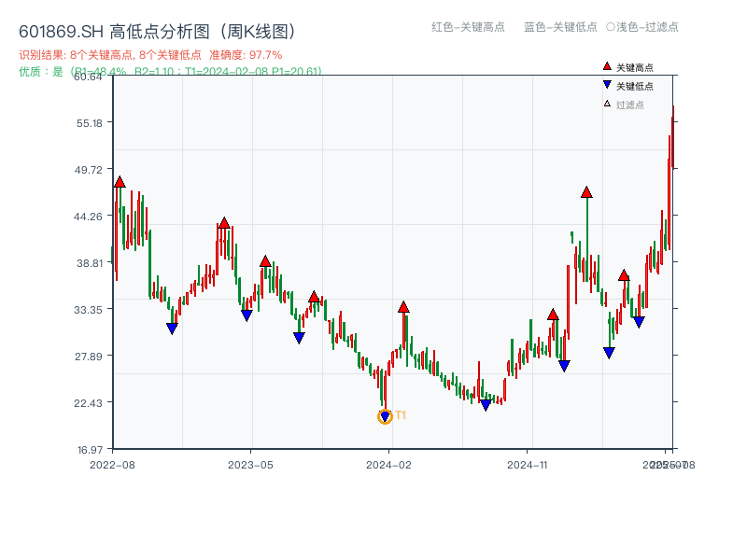Viewport: 747px width, 560px height.
Task: Select blue key-low triangle just before 2023-05
Action: (247, 315)
